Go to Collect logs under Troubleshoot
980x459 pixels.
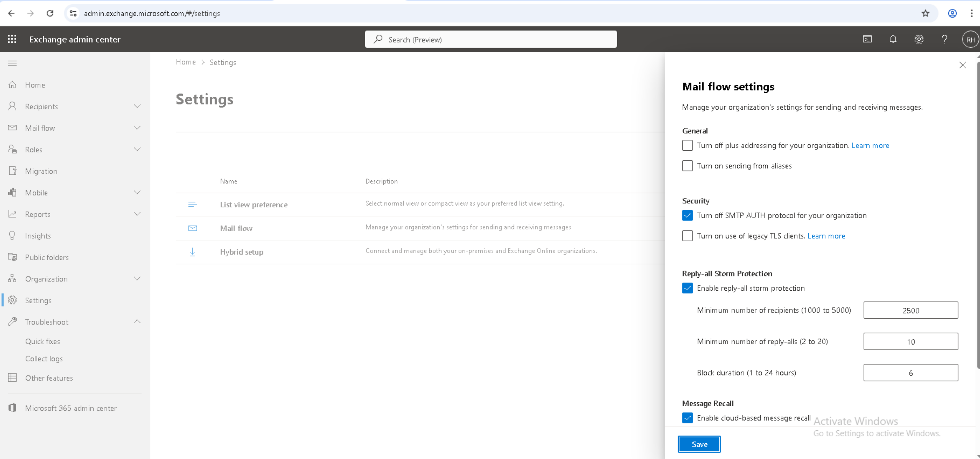(x=44, y=359)
